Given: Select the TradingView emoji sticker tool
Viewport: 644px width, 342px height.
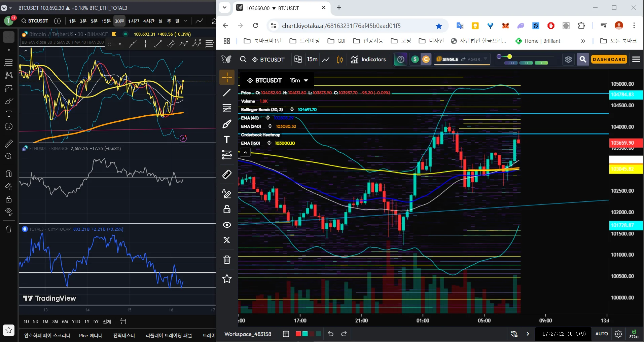Looking at the screenshot, I should click(x=9, y=126).
